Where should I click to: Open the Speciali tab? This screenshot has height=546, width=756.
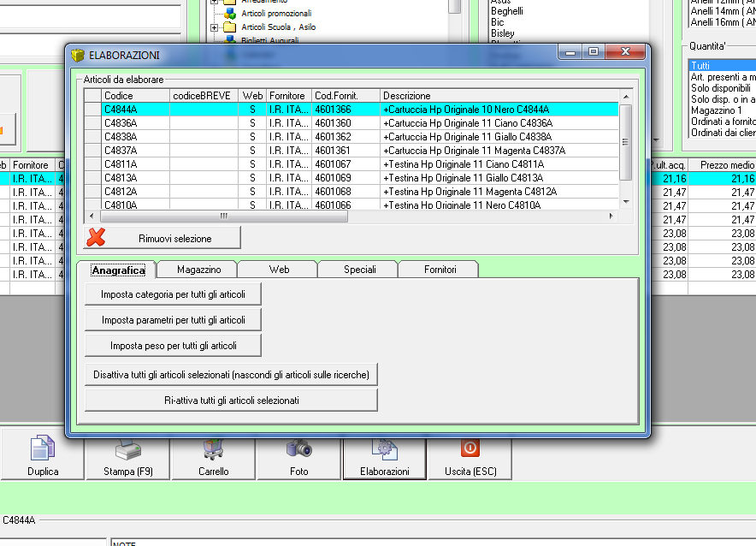[360, 269]
